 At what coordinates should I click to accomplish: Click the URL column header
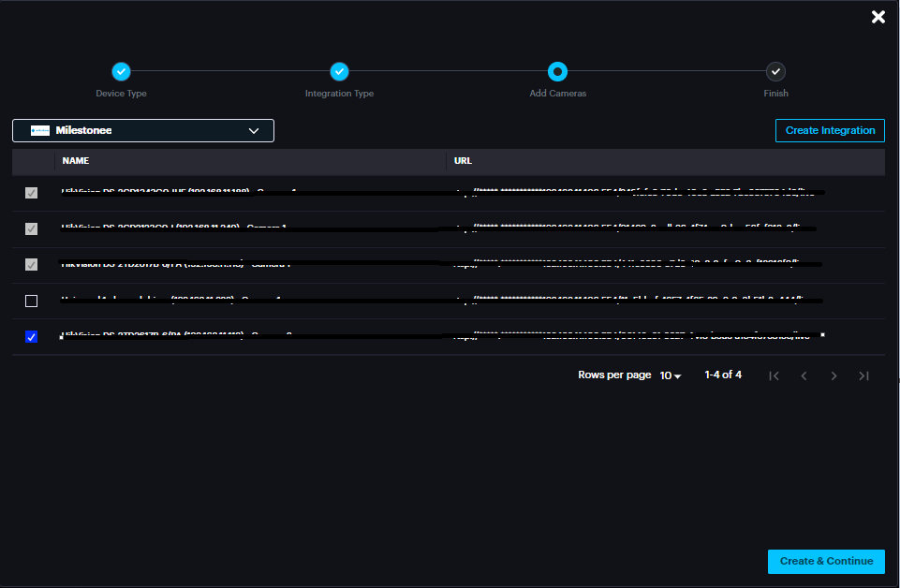(x=463, y=161)
